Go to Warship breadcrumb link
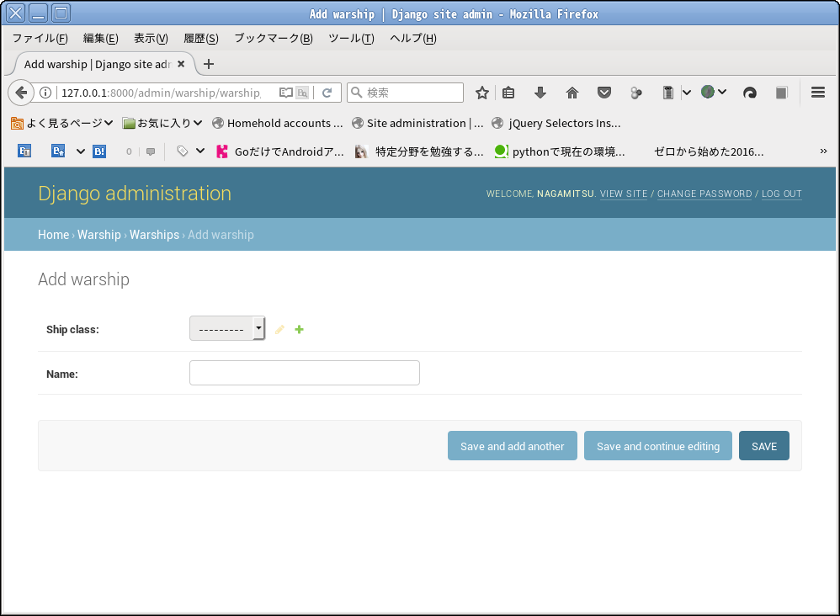 (x=99, y=235)
